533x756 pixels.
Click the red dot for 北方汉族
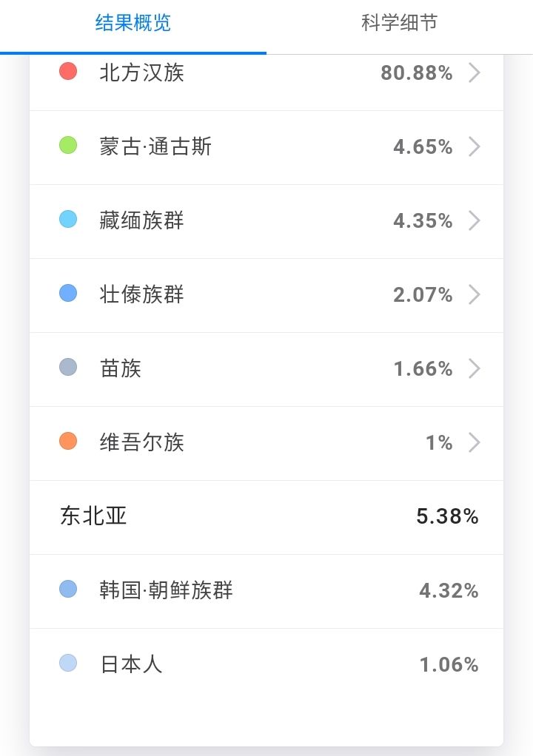68,71
